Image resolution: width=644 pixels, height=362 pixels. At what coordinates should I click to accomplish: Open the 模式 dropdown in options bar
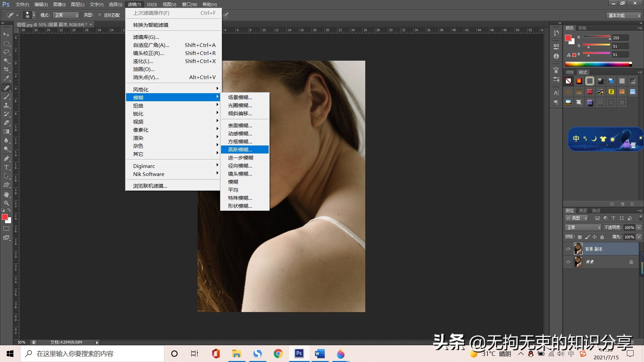point(66,15)
